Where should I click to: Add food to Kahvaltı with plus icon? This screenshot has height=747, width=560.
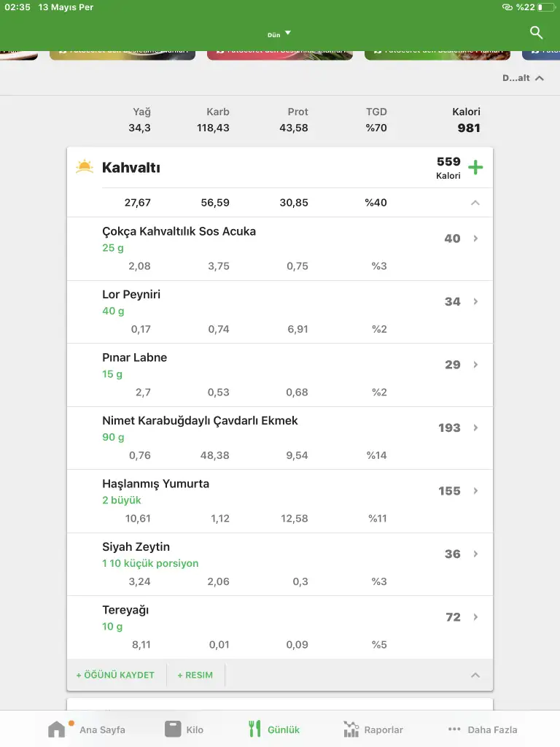pyautogui.click(x=475, y=168)
